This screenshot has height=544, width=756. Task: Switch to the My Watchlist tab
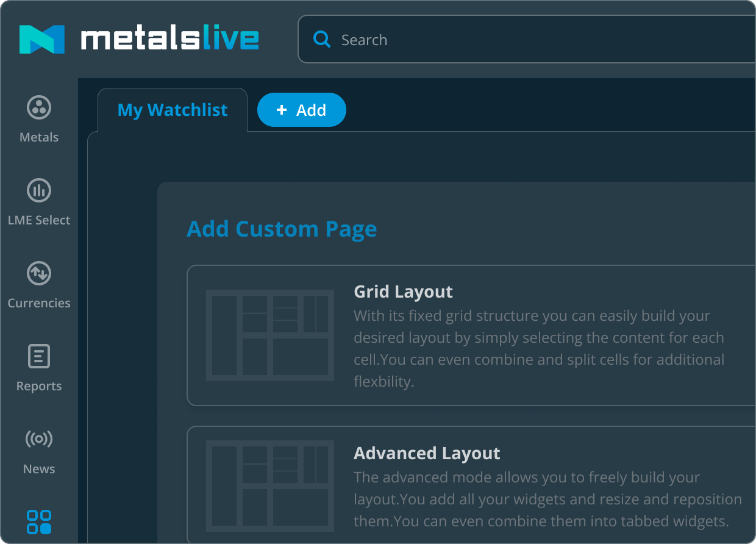tap(173, 110)
